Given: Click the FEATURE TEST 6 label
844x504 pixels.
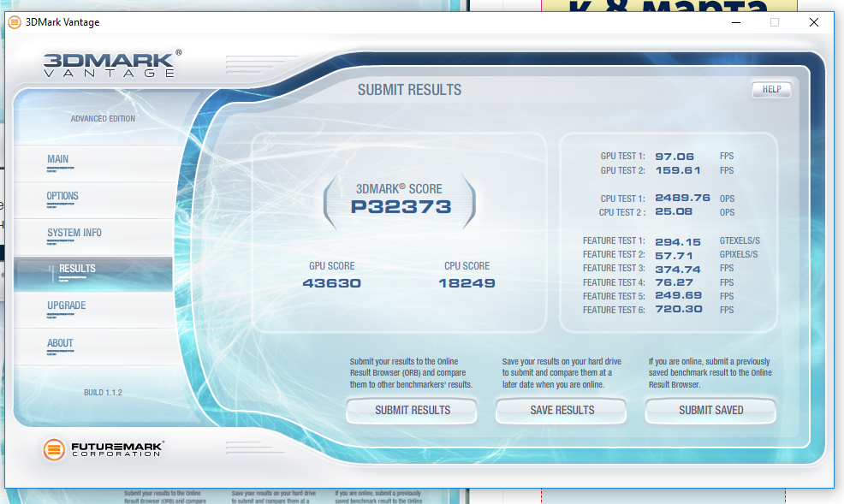Looking at the screenshot, I should pos(614,311).
